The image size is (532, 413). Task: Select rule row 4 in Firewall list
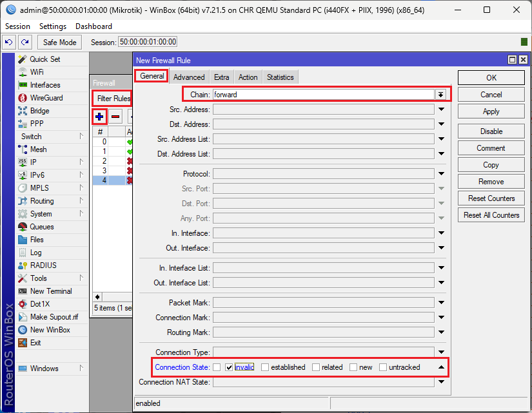click(112, 180)
